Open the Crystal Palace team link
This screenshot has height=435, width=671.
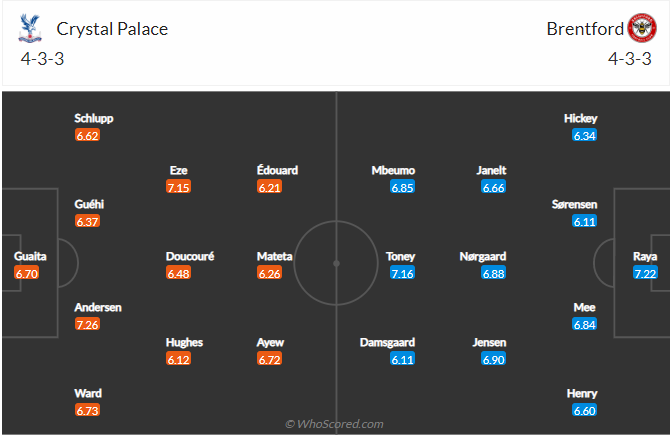coord(112,28)
